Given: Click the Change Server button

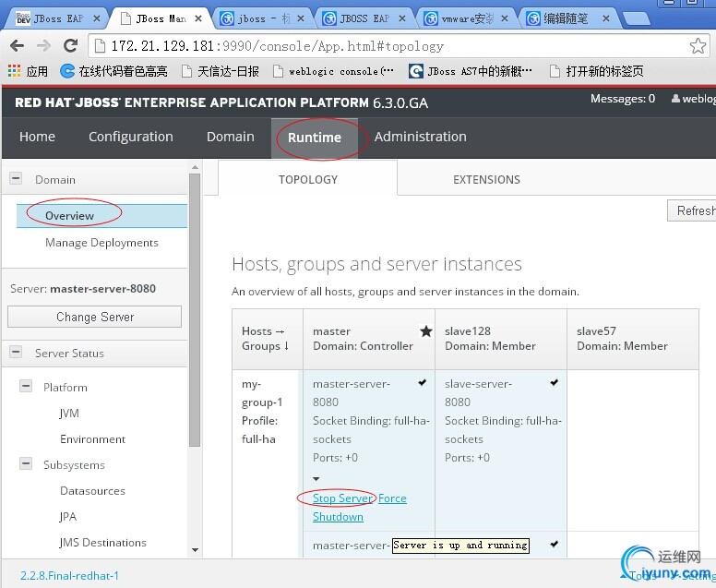Looking at the screenshot, I should [94, 317].
